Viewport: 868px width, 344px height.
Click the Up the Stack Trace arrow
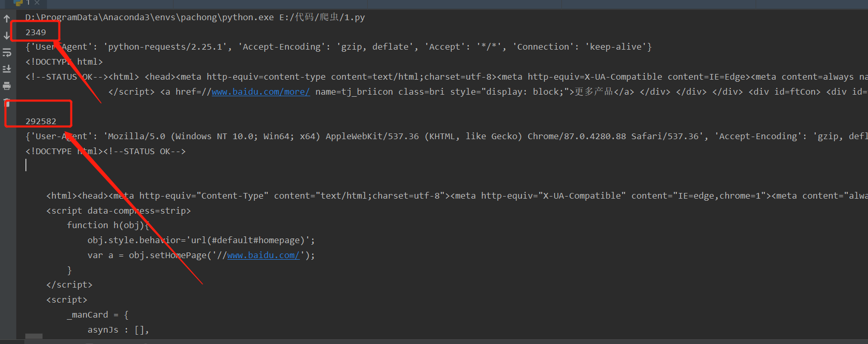7,19
